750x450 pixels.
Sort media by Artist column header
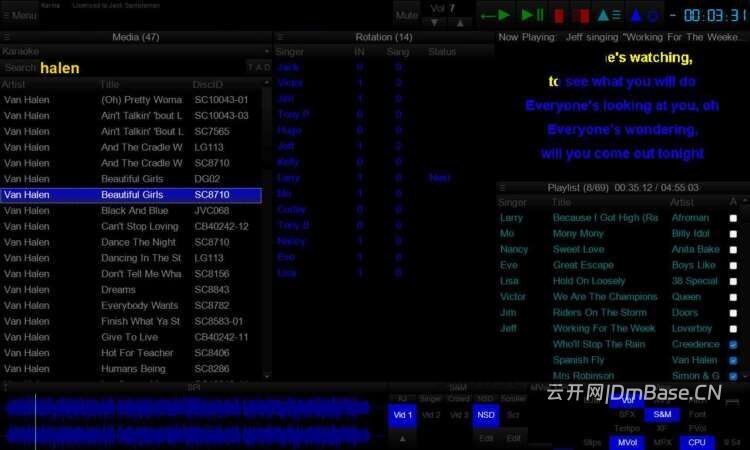pyautogui.click(x=13, y=84)
